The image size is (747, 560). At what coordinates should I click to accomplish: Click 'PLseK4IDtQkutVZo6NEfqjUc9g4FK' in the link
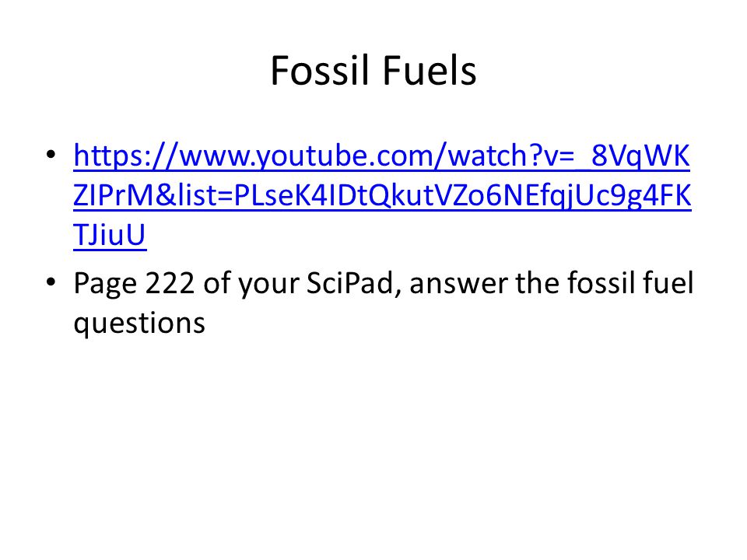[x=462, y=196]
